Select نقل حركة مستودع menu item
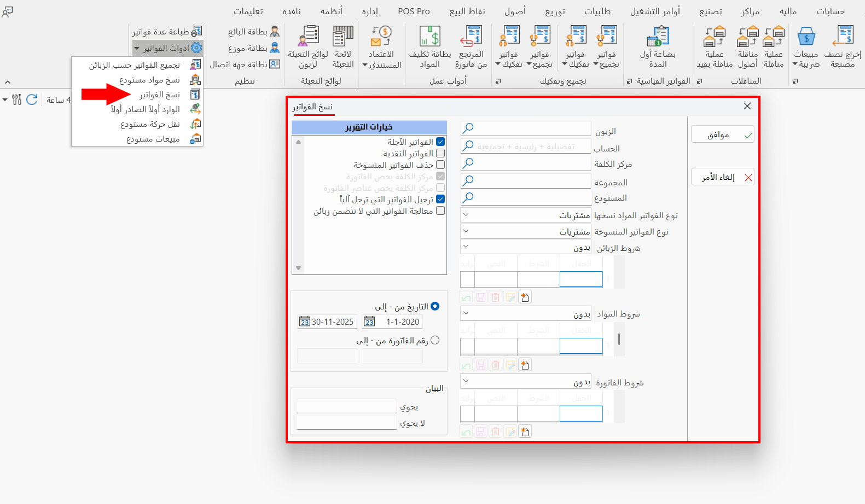Image resolution: width=865 pixels, height=504 pixels. (137, 124)
